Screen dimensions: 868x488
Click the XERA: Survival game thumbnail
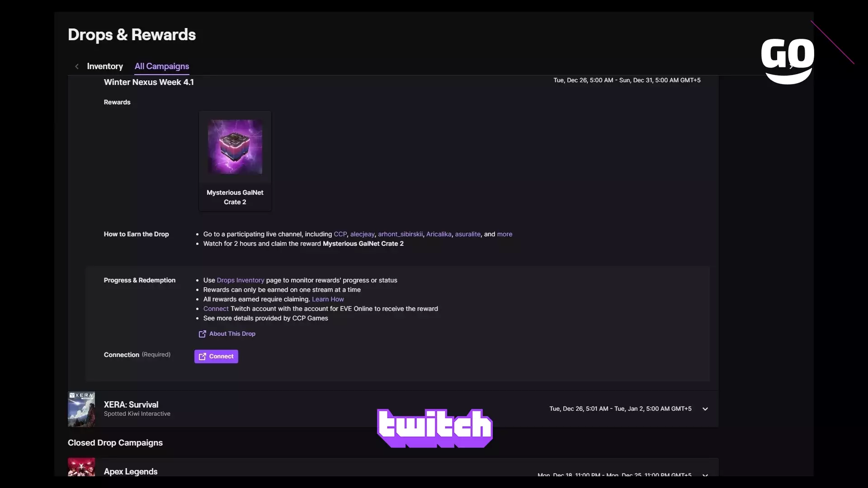(81, 409)
